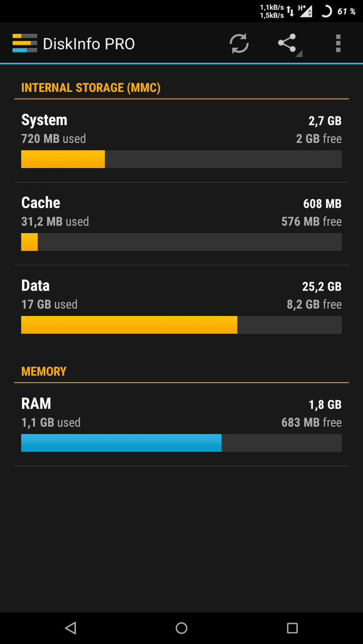Tap the network speed indicator
363x644 pixels.
click(x=272, y=11)
